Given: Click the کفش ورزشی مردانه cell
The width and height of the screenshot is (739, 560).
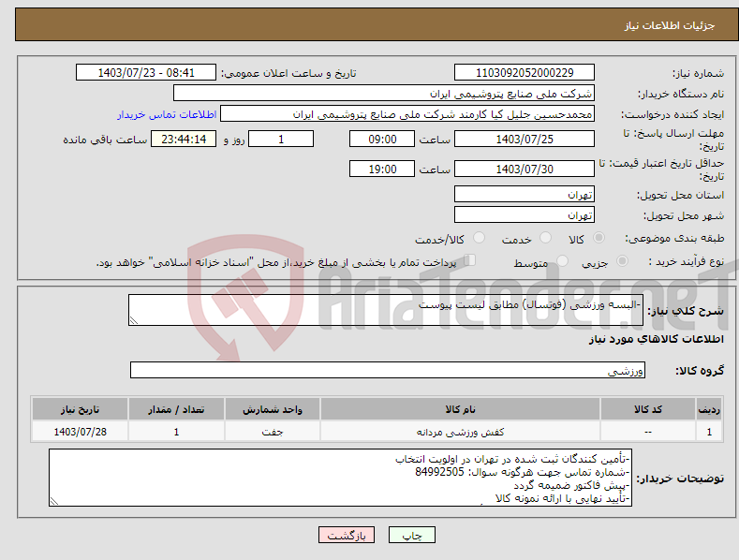Looking at the screenshot, I should 460,432.
